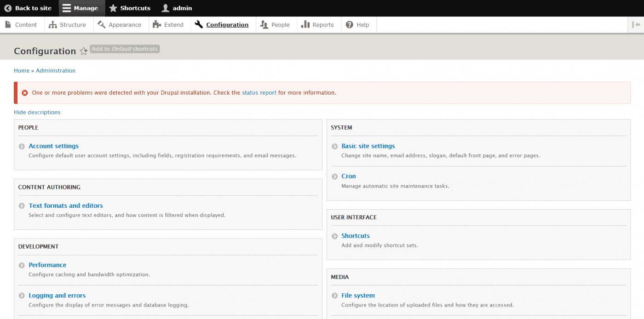
Task: Click Add to Default shortcuts button
Action: click(125, 49)
